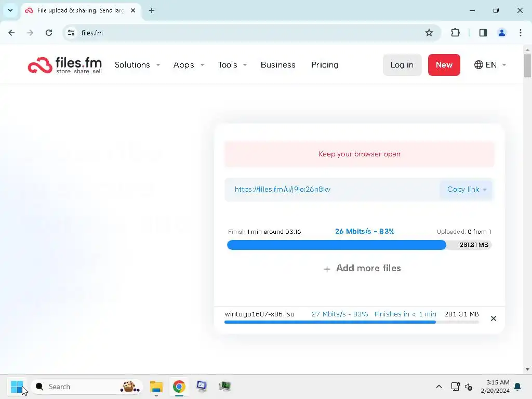
Task: Open the Chrome extensions puzzle icon
Action: coord(455,33)
